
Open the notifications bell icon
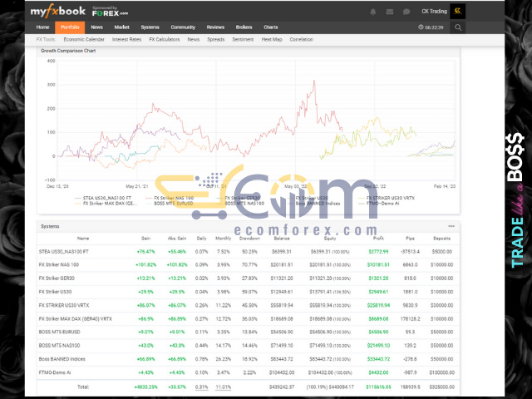click(x=373, y=12)
